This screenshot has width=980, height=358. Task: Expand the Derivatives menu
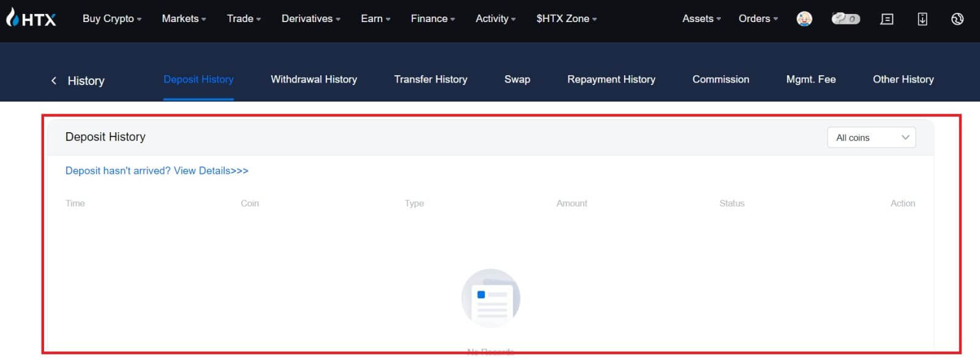point(311,19)
